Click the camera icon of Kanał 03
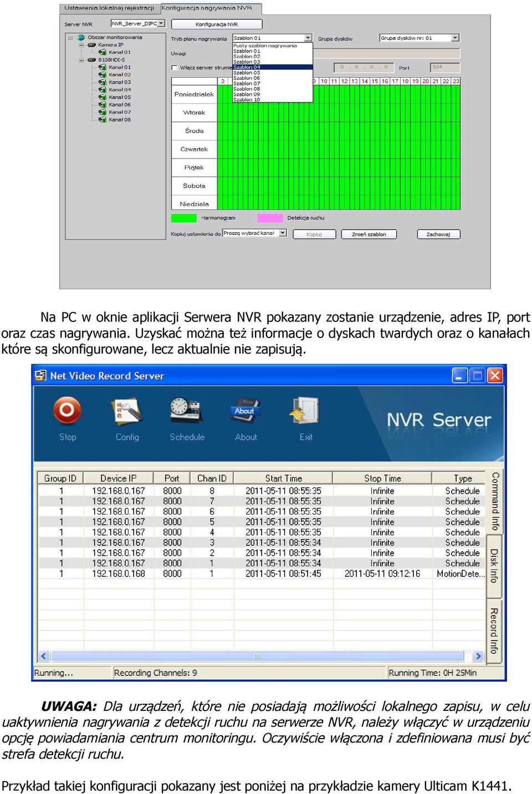The width and height of the screenshot is (532, 794). pos(102,83)
